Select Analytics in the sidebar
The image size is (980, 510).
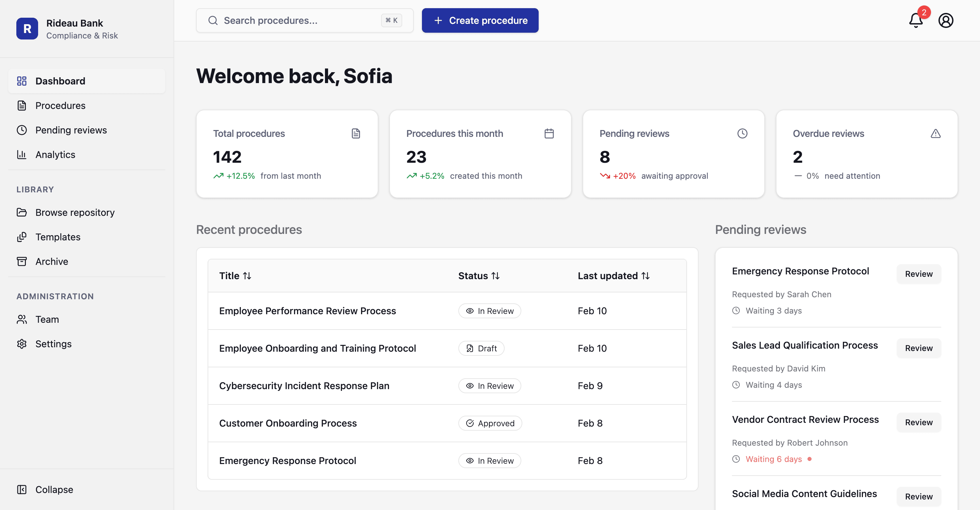point(55,155)
